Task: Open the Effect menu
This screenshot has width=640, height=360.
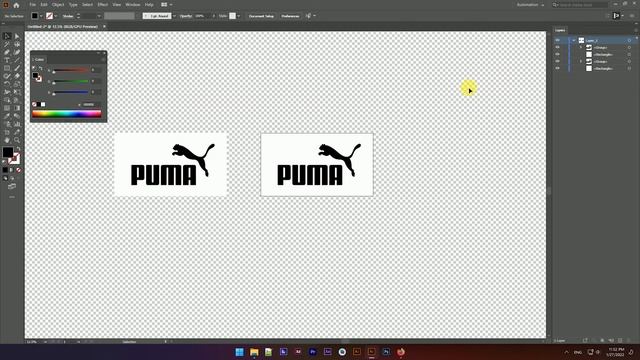Action: (x=102, y=4)
